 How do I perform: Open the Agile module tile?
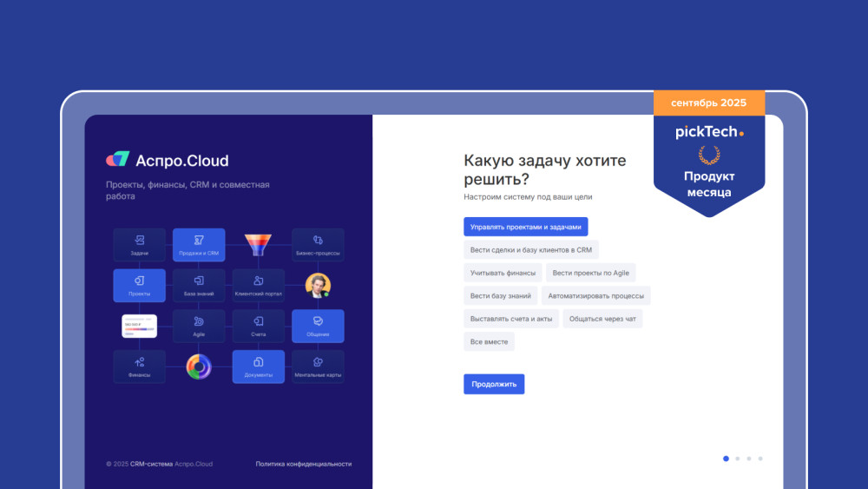pos(199,327)
